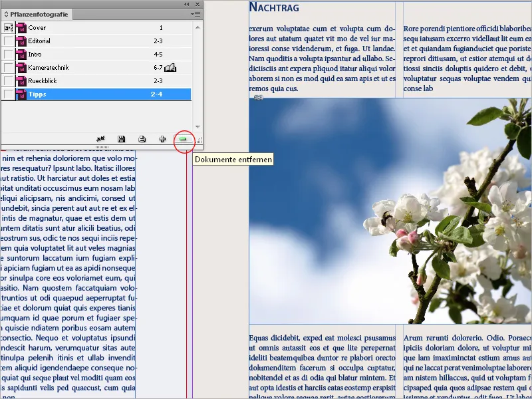Set Editorial as style source
This screenshot has width=532, height=399.
[9, 41]
